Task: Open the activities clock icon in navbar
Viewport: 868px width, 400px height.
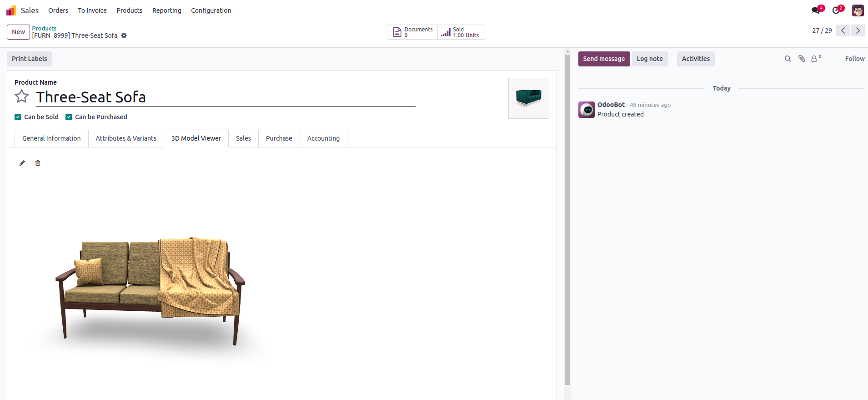Action: coord(837,10)
